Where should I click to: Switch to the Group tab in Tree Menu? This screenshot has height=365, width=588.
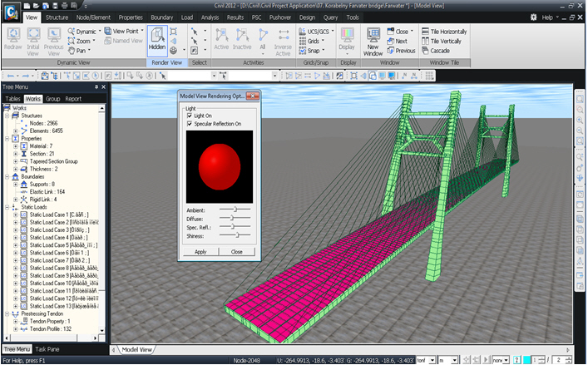pos(53,98)
